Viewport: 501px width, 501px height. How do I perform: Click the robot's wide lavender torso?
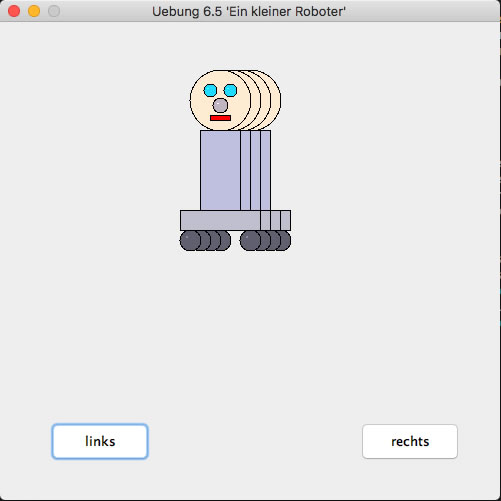tap(220, 170)
